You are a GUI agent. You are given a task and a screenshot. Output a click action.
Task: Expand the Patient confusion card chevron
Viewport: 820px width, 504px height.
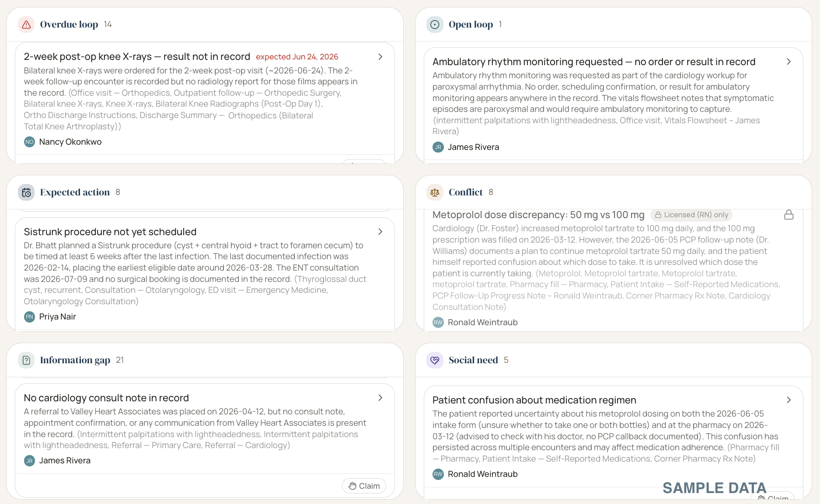point(789,400)
